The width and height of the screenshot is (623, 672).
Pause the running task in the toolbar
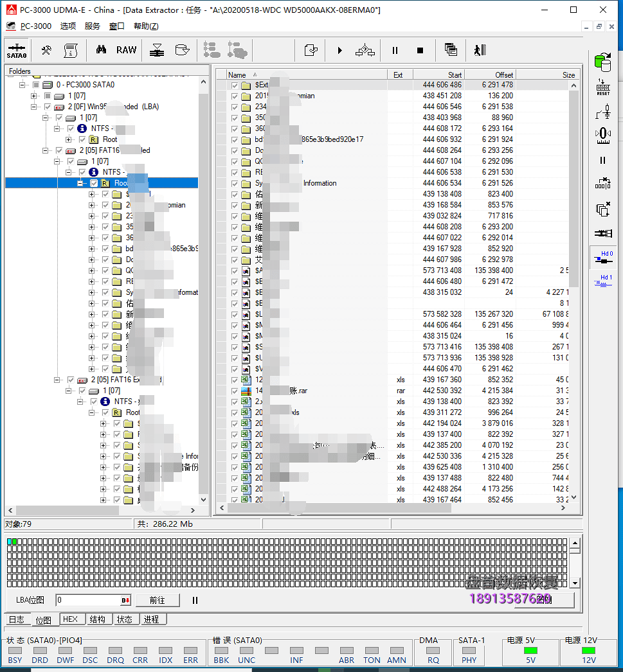(395, 51)
